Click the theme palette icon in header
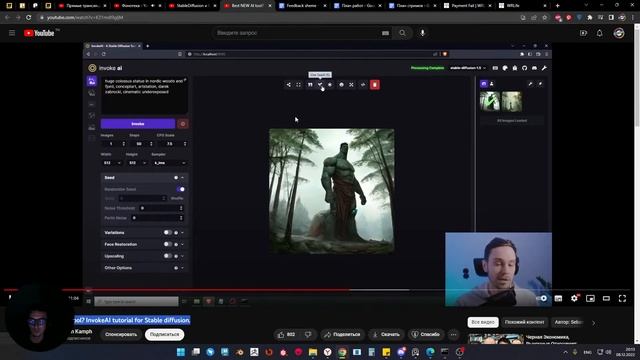This screenshot has width=640, height=360. pyautogui.click(x=505, y=68)
